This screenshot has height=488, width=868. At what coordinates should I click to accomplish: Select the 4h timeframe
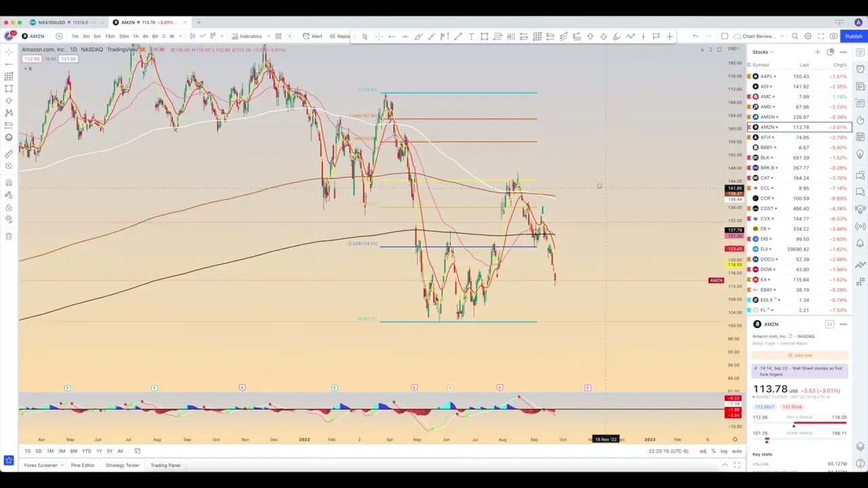(x=145, y=36)
